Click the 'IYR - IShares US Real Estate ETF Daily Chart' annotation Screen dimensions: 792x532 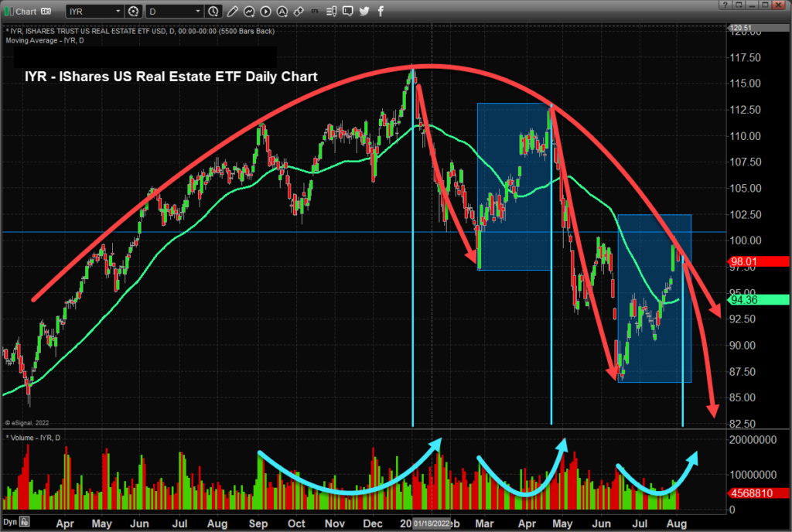[171, 77]
